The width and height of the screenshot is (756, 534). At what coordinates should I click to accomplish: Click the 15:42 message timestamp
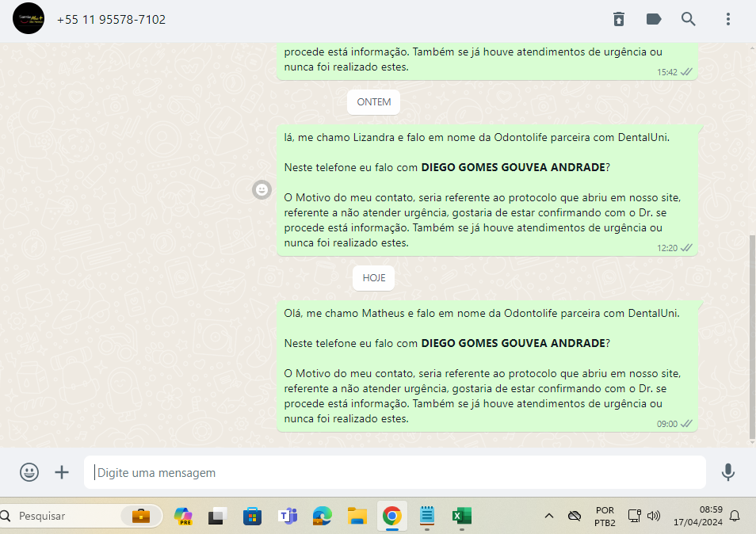click(x=666, y=72)
